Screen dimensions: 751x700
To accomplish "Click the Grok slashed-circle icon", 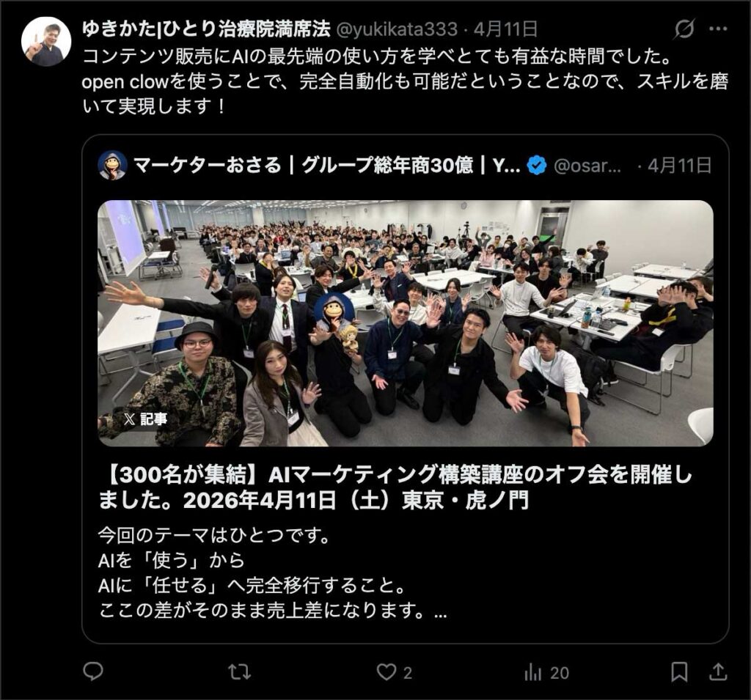I will (x=684, y=29).
